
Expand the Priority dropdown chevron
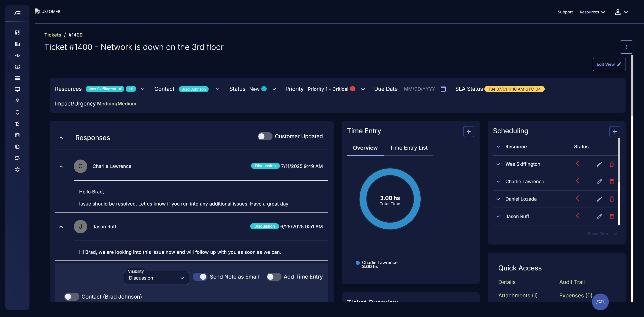coord(363,89)
